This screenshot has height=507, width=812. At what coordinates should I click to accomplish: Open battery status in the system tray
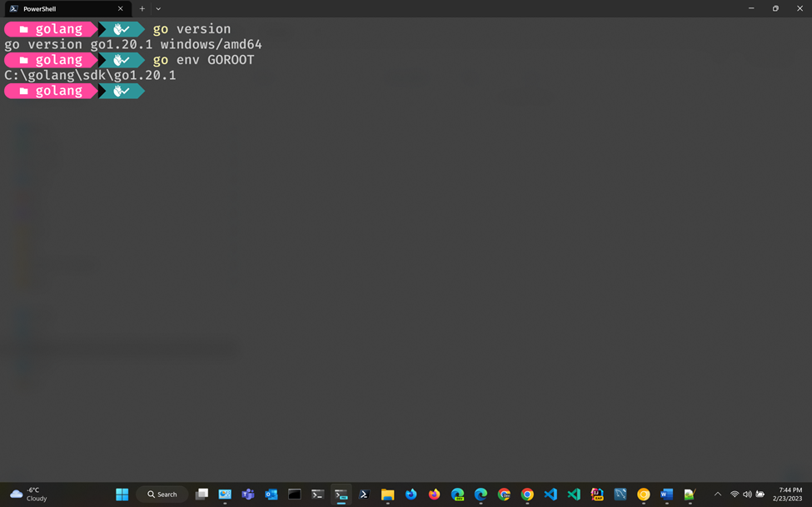pyautogui.click(x=760, y=494)
